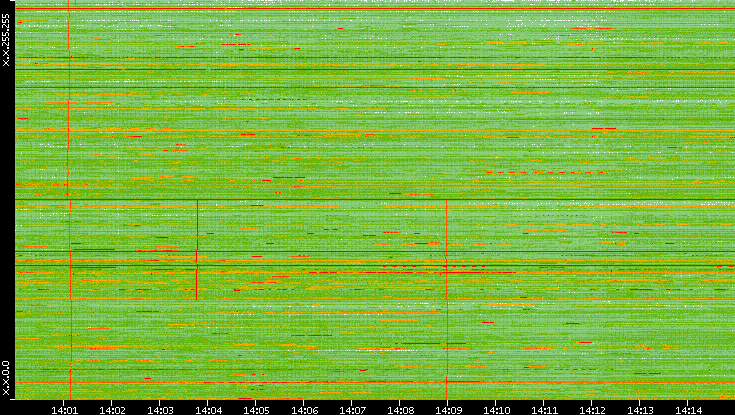Click the 14:01 time axis label
735x415 pixels.
point(64,410)
